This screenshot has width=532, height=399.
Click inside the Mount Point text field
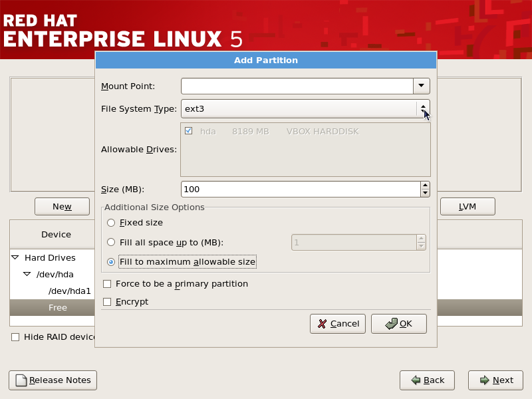pyautogui.click(x=297, y=86)
